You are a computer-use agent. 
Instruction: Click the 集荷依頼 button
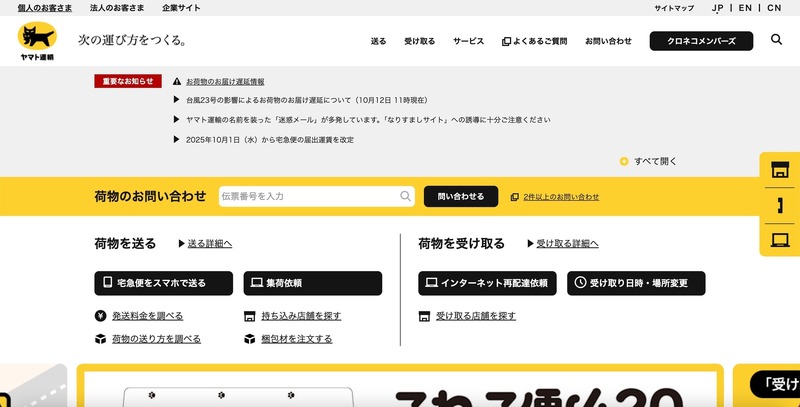(313, 283)
